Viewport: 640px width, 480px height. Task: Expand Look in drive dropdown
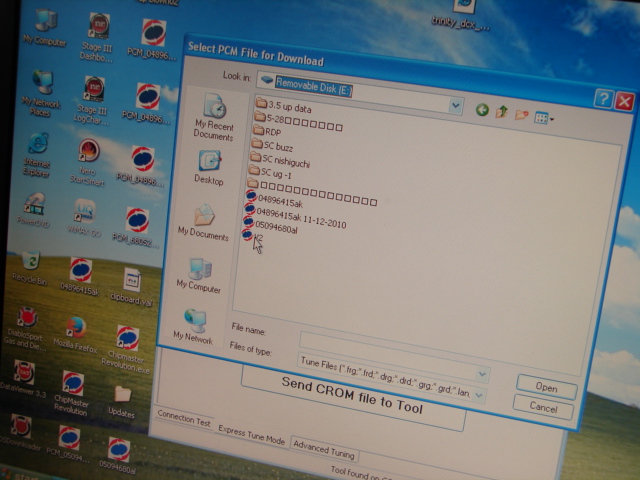click(x=456, y=106)
